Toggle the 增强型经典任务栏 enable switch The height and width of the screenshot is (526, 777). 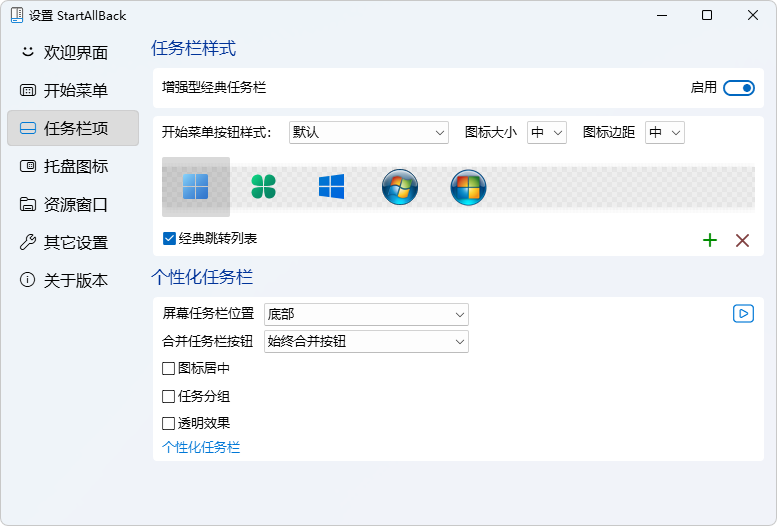(x=739, y=88)
